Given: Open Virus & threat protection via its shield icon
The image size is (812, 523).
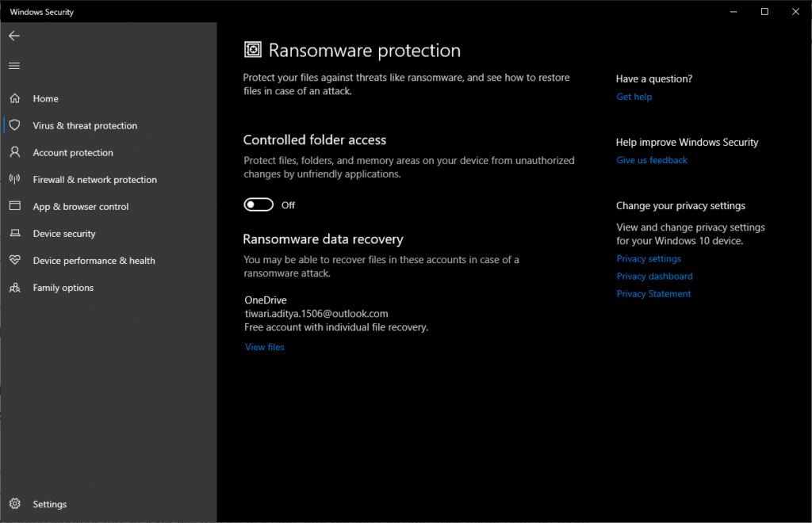Looking at the screenshot, I should point(14,125).
